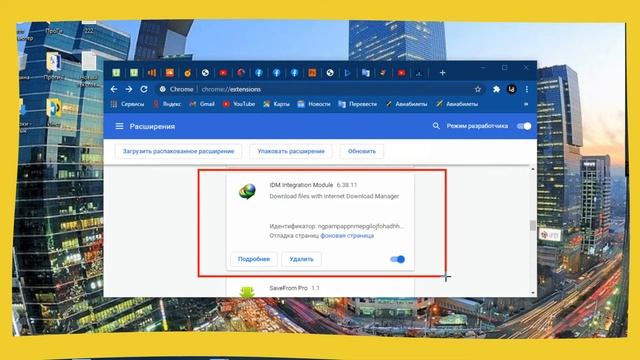
Task: Open the puzzle-piece extensions menu
Action: point(496,89)
